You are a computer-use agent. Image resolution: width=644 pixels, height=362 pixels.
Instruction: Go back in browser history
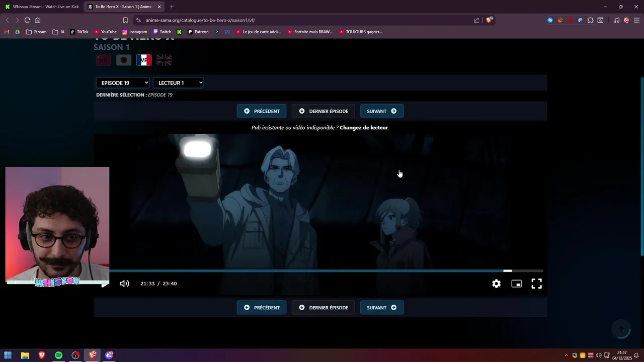pos(7,20)
